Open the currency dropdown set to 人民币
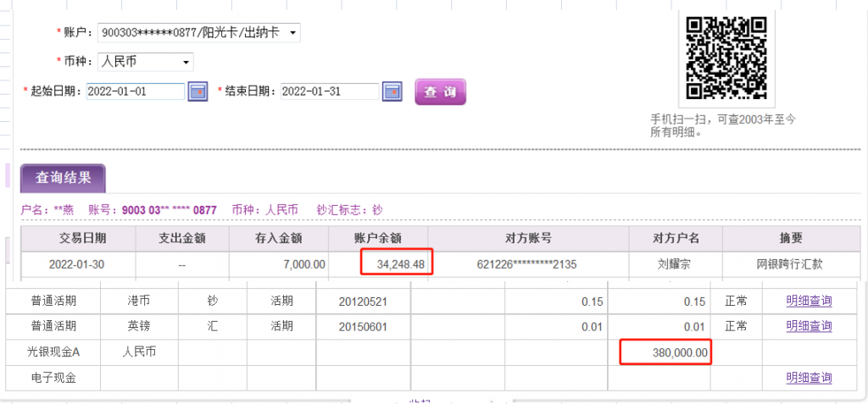Viewport: 868px width, 404px height. (x=146, y=62)
